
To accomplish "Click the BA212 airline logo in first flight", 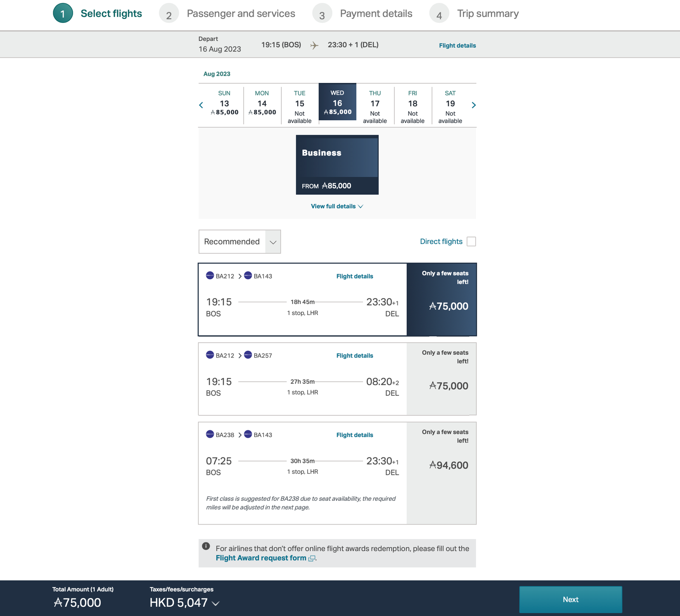I will point(210,275).
